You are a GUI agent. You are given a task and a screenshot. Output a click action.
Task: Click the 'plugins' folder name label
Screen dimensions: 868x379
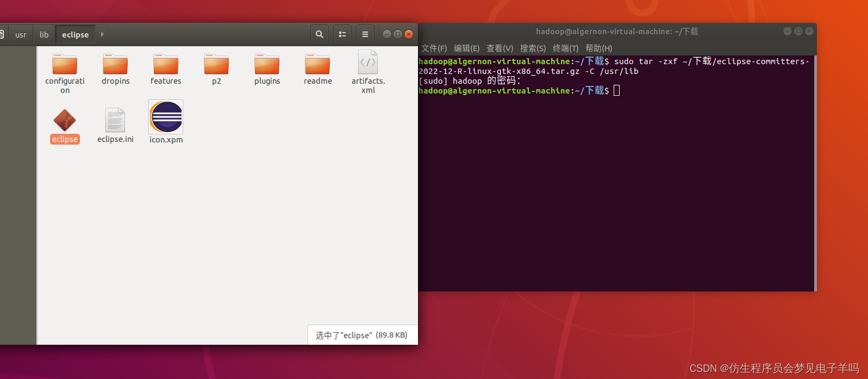pos(267,81)
